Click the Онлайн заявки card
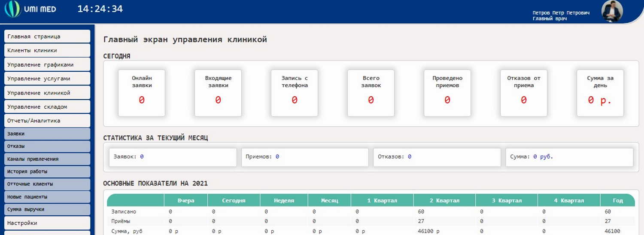This screenshot has width=644, height=235. (x=142, y=93)
